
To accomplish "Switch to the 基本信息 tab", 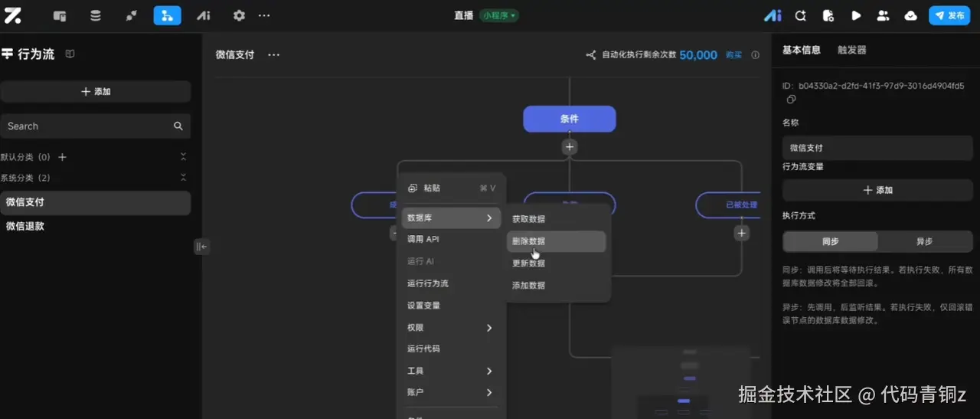I will 801,50.
